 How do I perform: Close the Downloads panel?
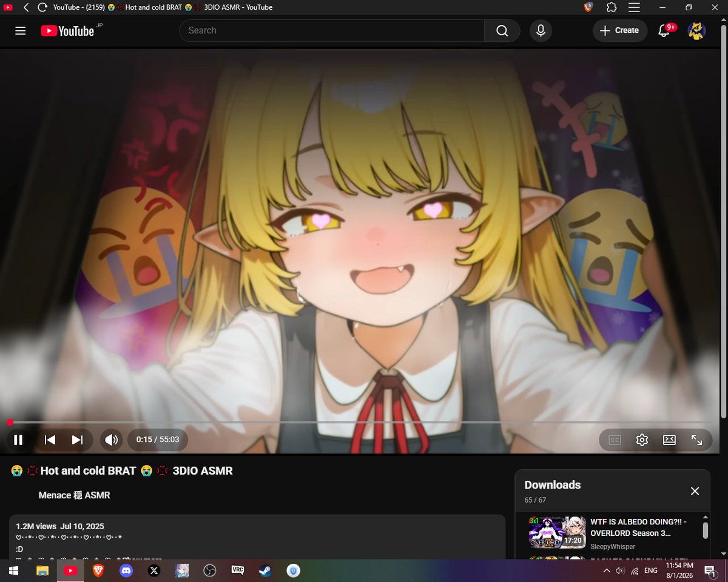[x=695, y=491]
